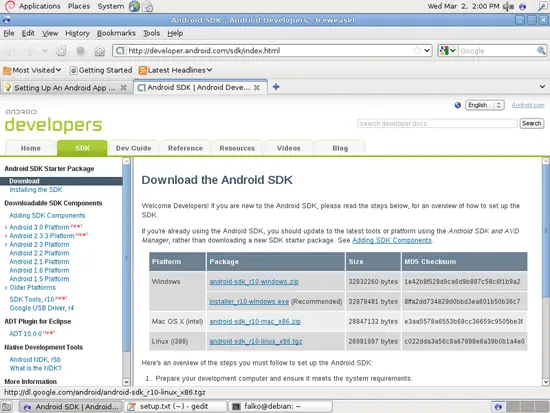
Task: Click main page scrollbar down arrow
Action: (546, 382)
